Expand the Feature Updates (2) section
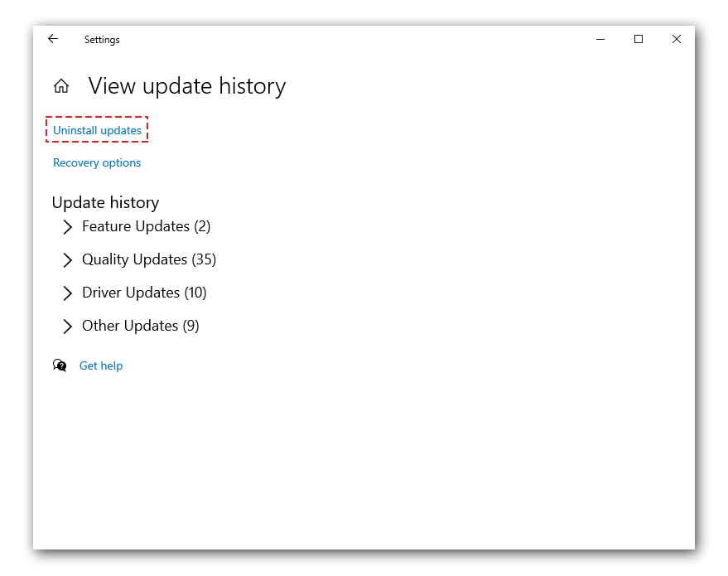Screen dimensions: 728x576 pyautogui.click(x=146, y=226)
